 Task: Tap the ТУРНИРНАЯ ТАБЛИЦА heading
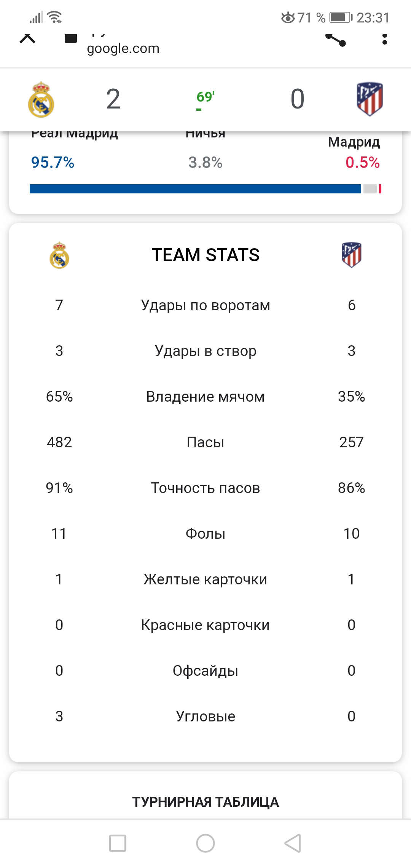[x=205, y=802]
